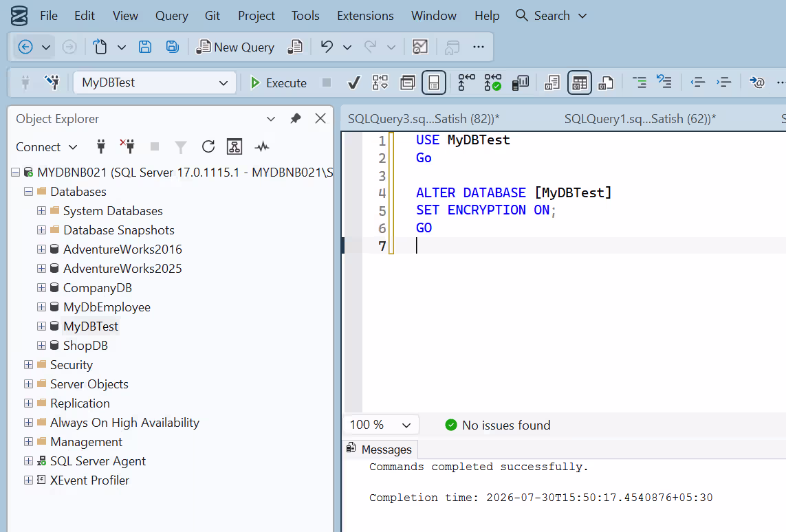Click uncomment selected lines icon
This screenshot has height=532, width=786.
click(664, 82)
